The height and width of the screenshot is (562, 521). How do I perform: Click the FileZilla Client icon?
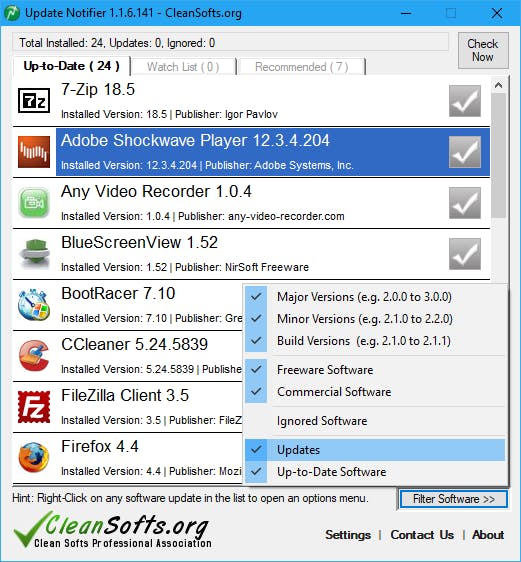[34, 407]
